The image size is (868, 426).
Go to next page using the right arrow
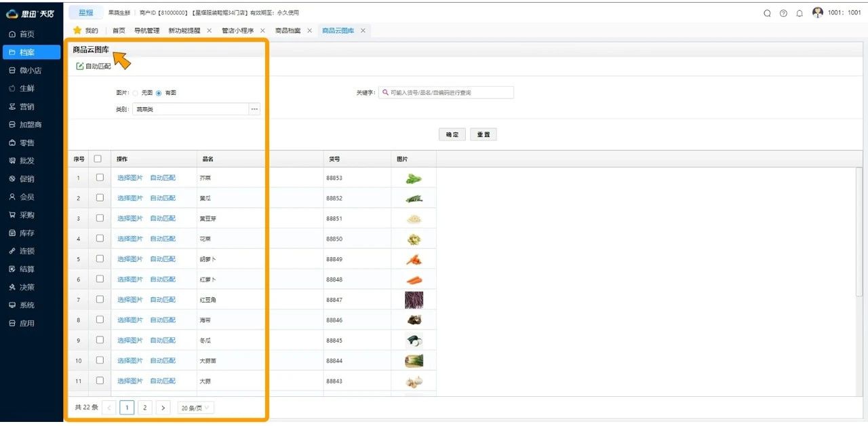(163, 408)
